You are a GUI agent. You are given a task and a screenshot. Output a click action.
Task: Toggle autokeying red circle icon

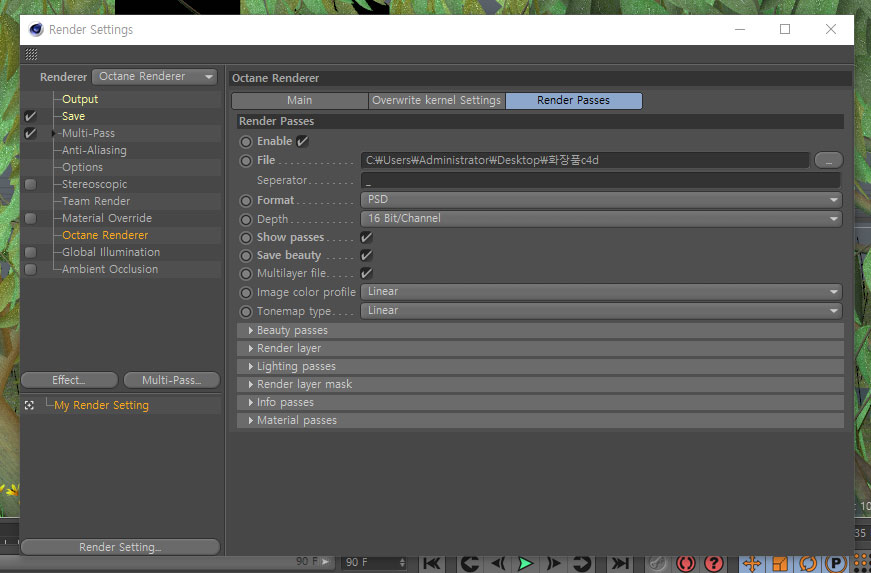[686, 563]
